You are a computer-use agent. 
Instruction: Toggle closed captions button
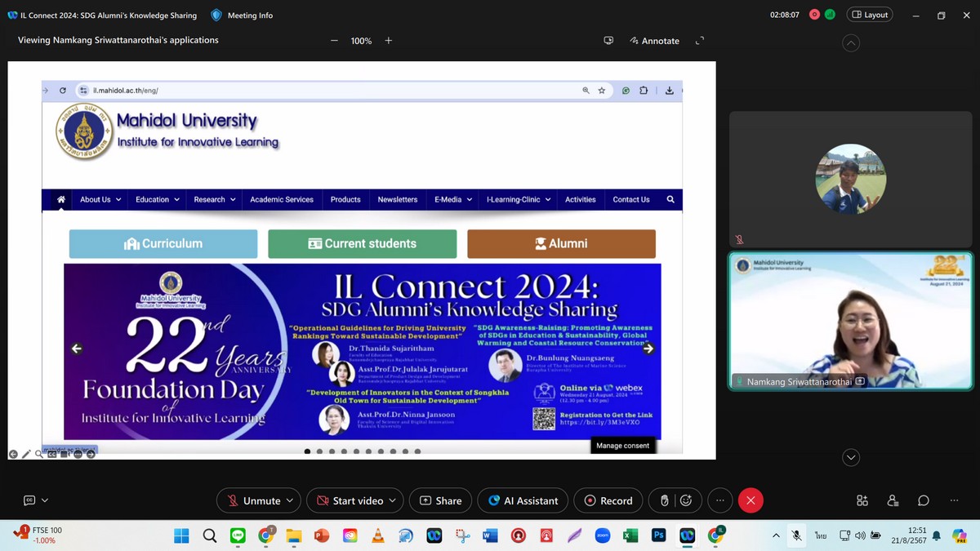tap(29, 500)
